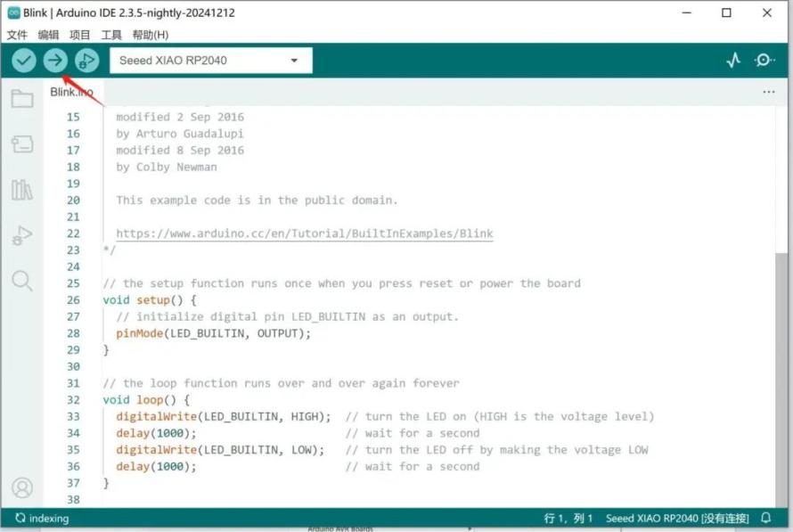793x532 pixels.
Task: Click the '// the setup function runs once' comment
Action: [342, 283]
